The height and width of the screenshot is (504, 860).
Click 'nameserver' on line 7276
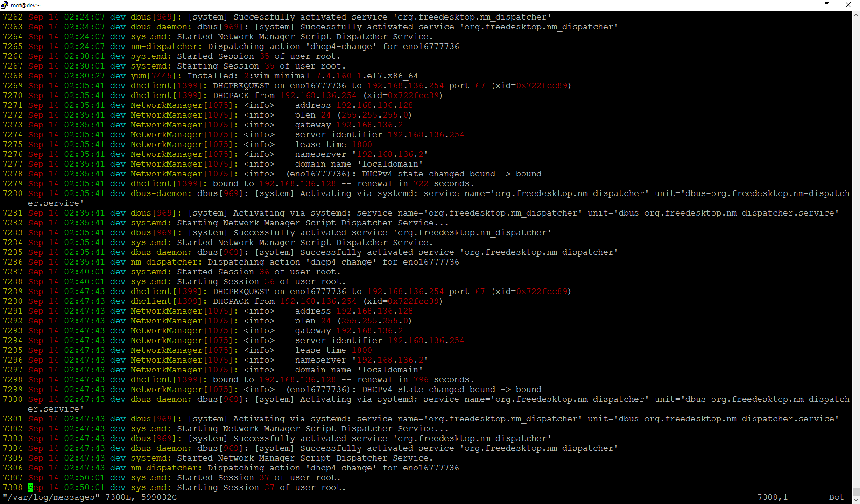(321, 154)
